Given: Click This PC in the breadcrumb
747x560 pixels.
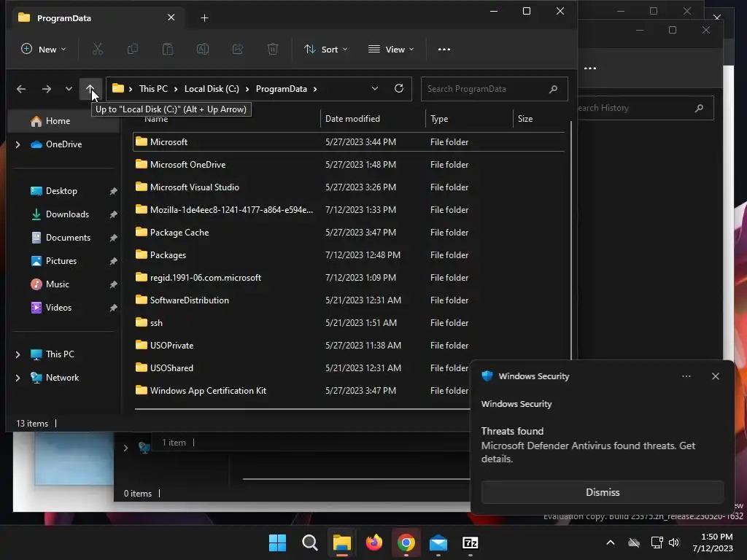Looking at the screenshot, I should pos(153,89).
